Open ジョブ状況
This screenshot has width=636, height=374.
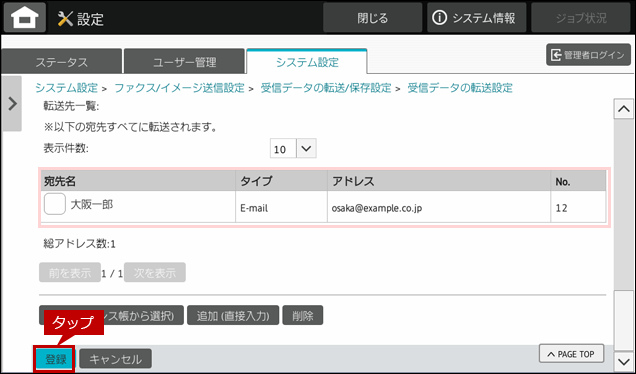(x=581, y=18)
